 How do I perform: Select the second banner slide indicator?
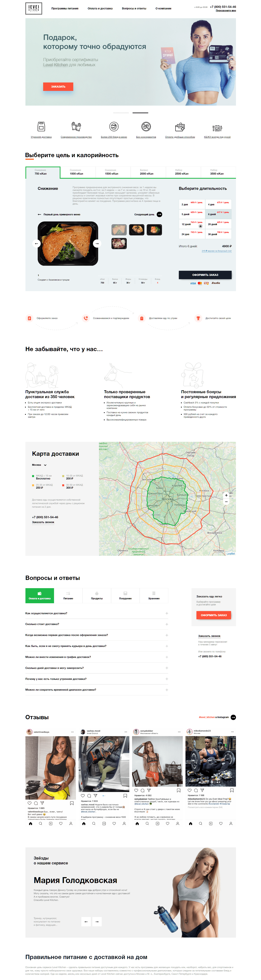[140, 113]
